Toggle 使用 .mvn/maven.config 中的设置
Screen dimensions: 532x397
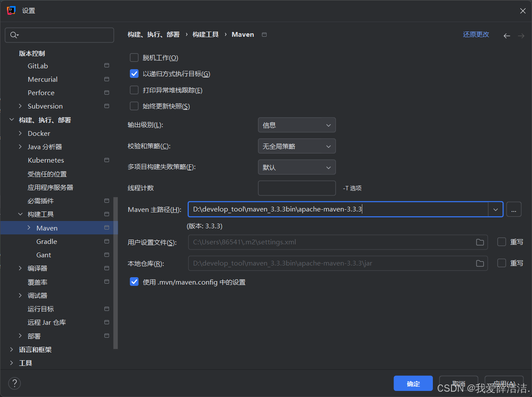coord(134,282)
